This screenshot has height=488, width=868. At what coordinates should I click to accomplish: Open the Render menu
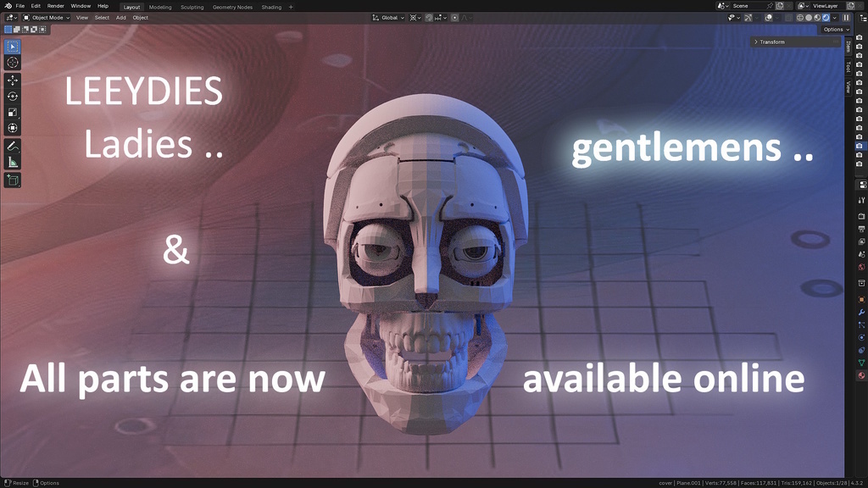pyautogui.click(x=55, y=6)
